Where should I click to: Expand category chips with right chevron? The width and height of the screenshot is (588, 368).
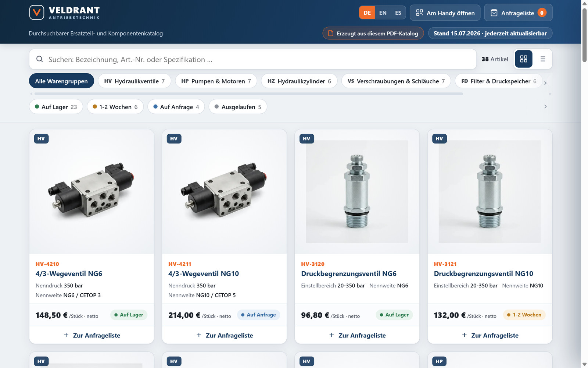(x=545, y=83)
